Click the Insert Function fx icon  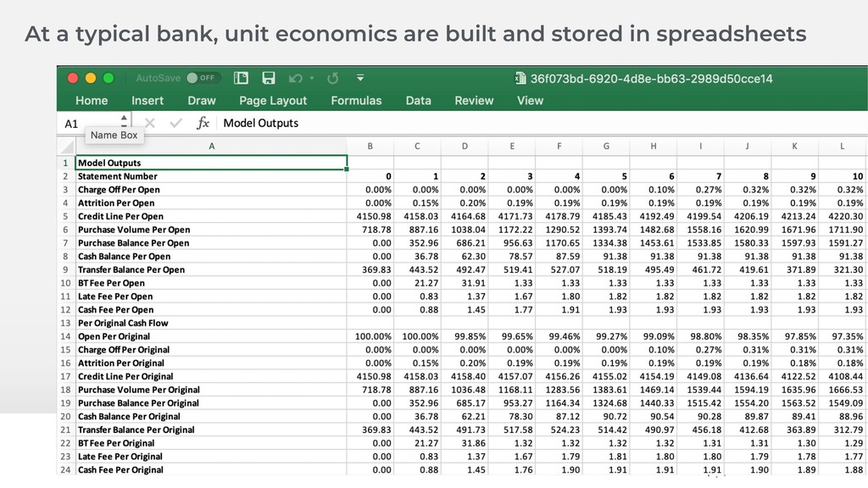click(x=203, y=123)
